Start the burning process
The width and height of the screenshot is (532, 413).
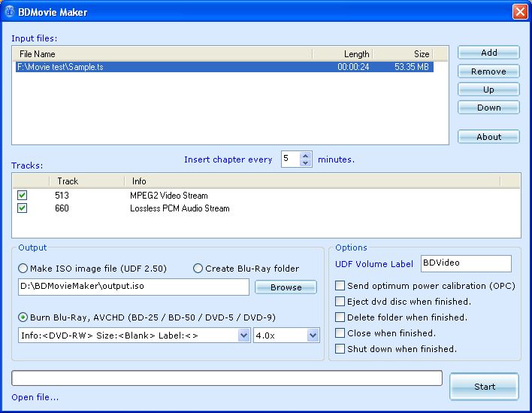[x=484, y=387]
